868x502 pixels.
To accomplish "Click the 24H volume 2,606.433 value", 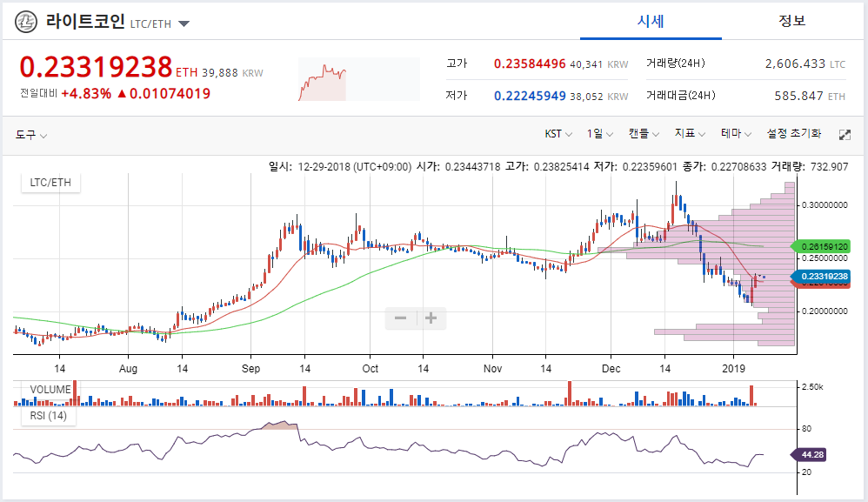I will tap(796, 64).
